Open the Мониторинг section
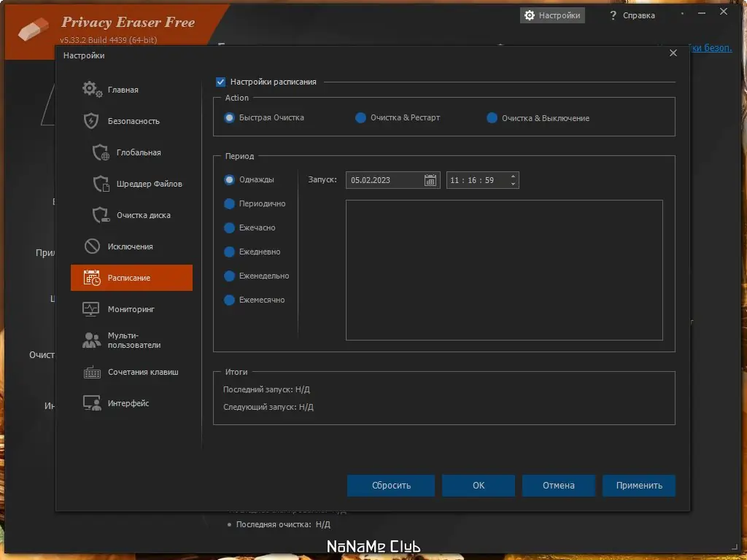Screen dimensions: 747x560 [x=131, y=309]
